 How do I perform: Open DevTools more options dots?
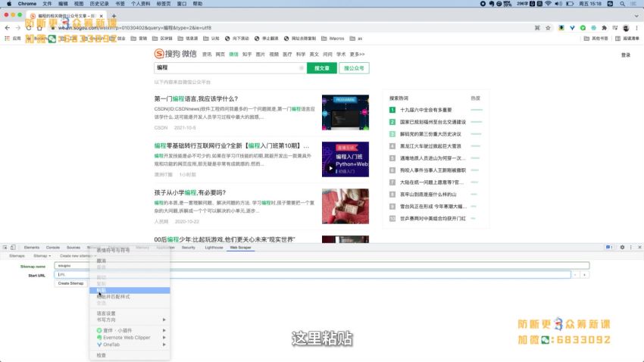[631, 248]
